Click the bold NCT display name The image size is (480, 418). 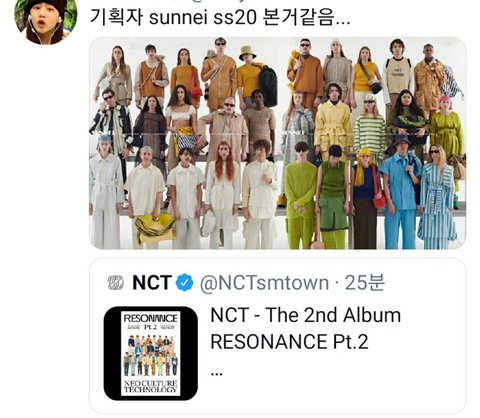click(152, 283)
